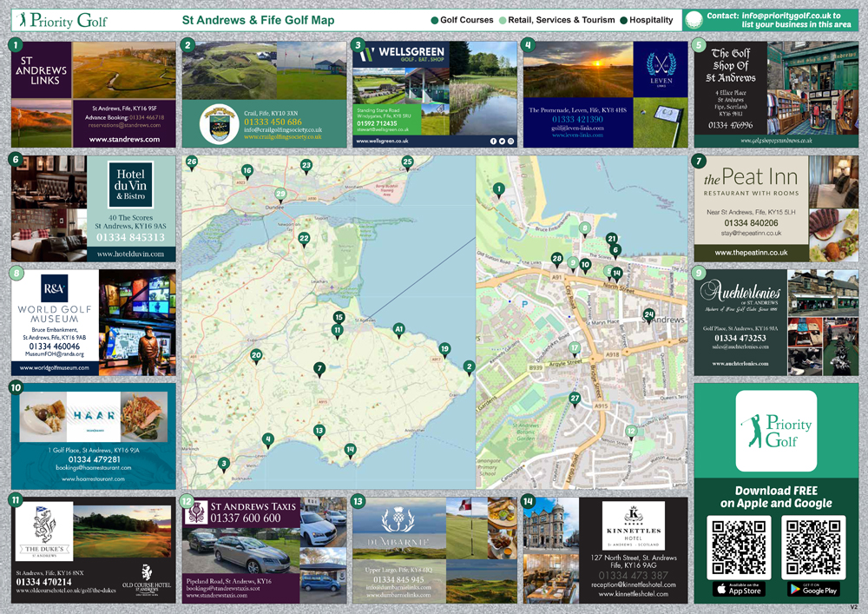Click map pin number 19 on the coast
Image resolution: width=868 pixels, height=614 pixels.
[444, 349]
